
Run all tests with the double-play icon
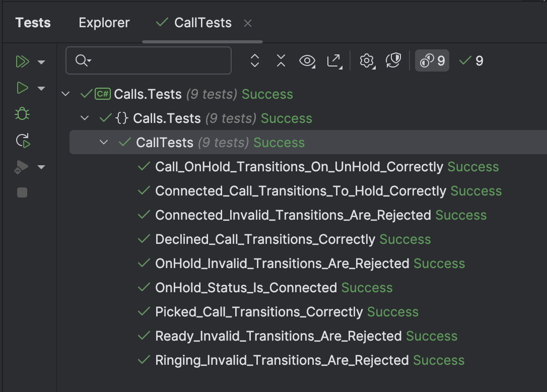click(x=22, y=61)
